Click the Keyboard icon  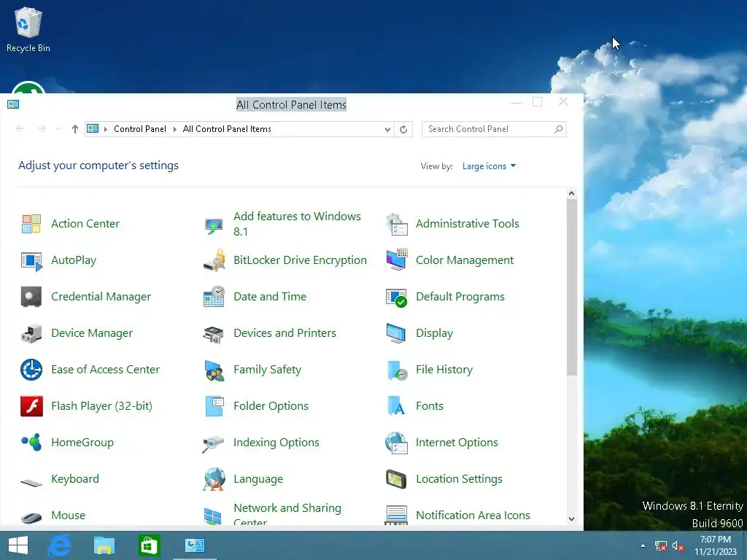point(31,483)
